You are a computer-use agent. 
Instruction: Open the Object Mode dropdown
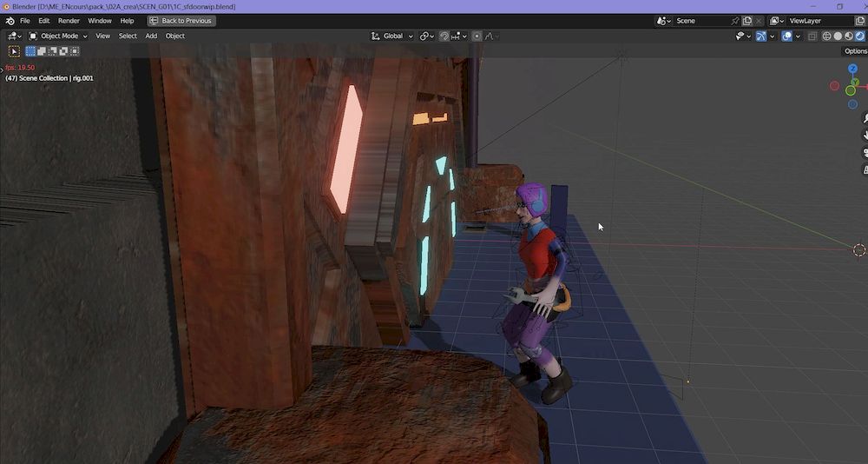coord(58,36)
